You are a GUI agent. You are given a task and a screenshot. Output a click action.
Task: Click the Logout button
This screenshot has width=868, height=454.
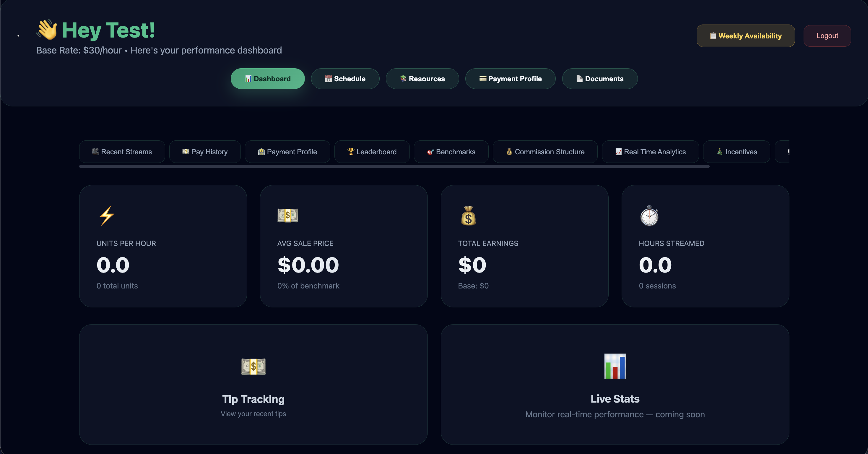(x=827, y=35)
